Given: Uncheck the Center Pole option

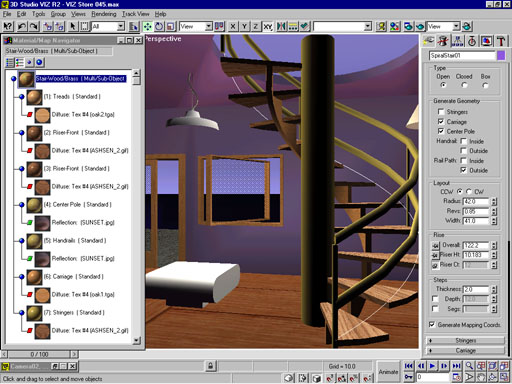Looking at the screenshot, I should (441, 131).
